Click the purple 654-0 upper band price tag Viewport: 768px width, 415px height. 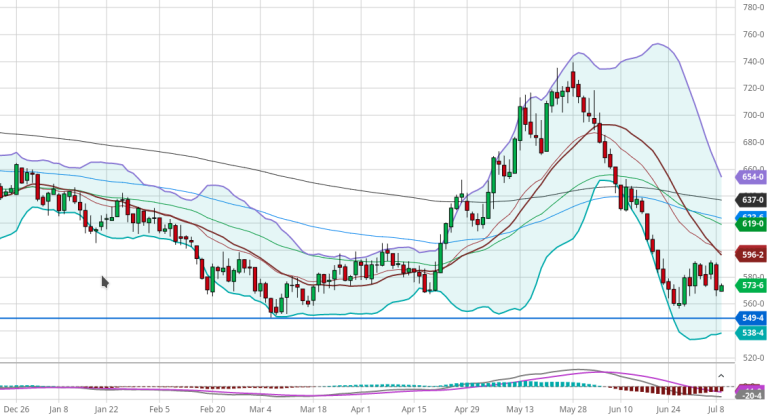tap(750, 177)
